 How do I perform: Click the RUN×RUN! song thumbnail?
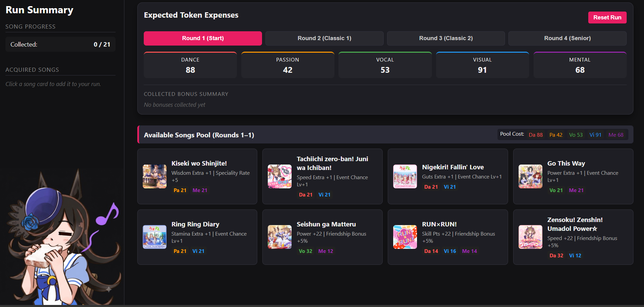(x=405, y=237)
